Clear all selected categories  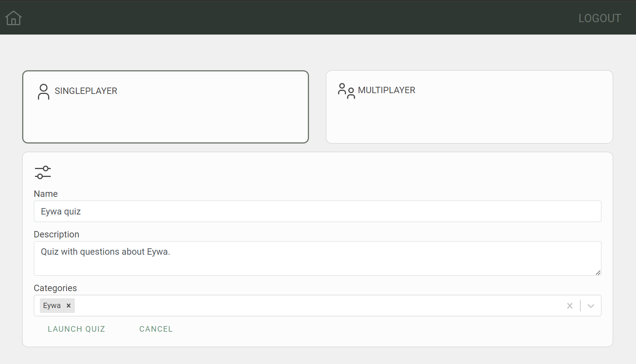(569, 306)
